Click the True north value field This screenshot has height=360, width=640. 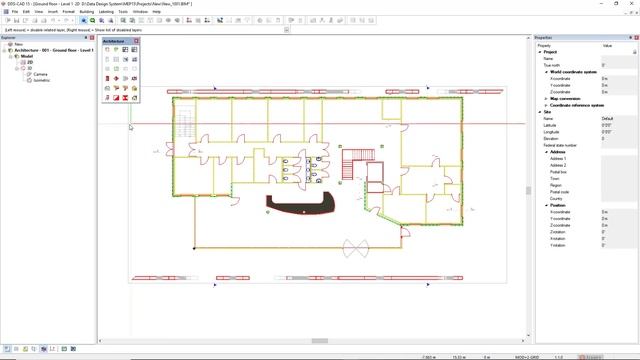[x=618, y=65]
